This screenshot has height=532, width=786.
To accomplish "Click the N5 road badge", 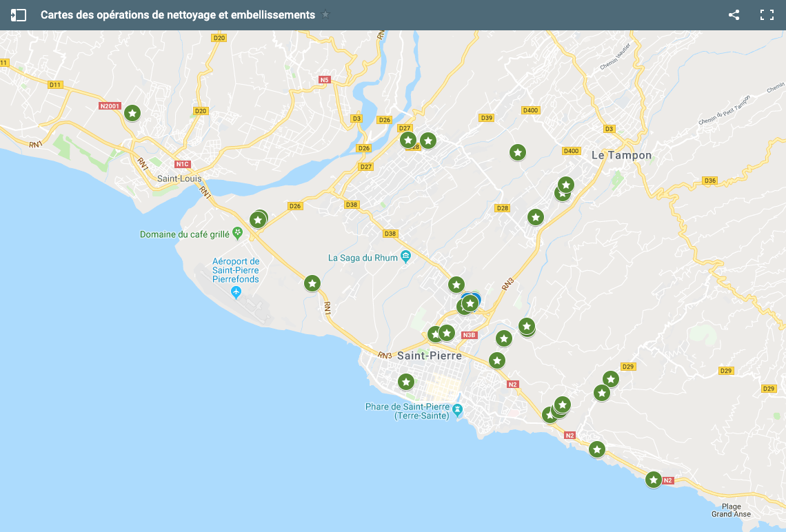I will [324, 80].
